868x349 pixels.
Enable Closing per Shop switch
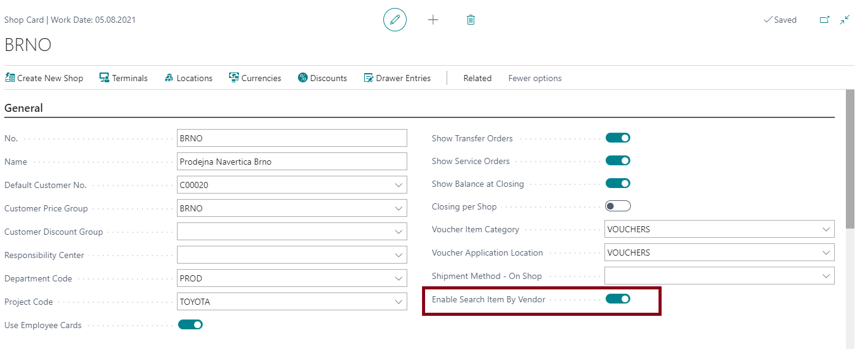618,206
